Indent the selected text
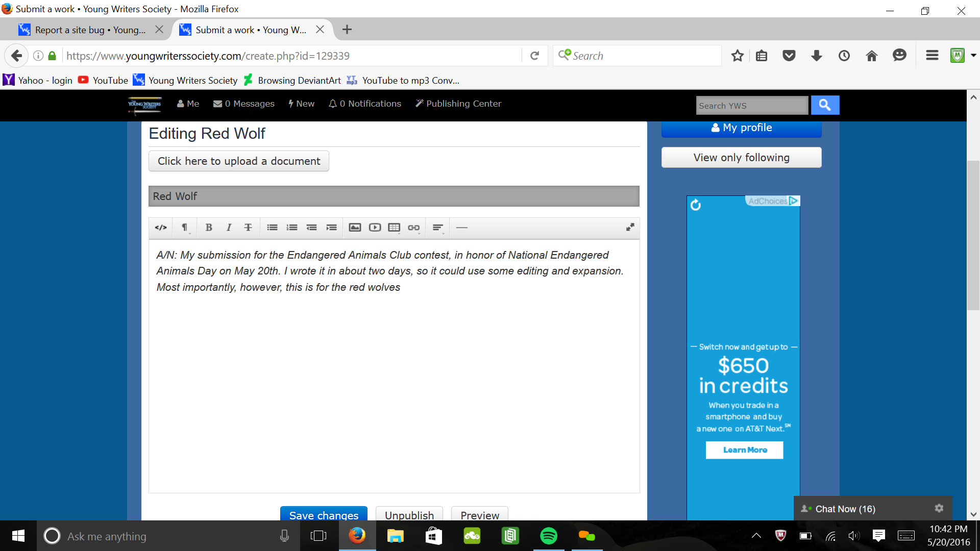This screenshot has height=551, width=980. (331, 228)
